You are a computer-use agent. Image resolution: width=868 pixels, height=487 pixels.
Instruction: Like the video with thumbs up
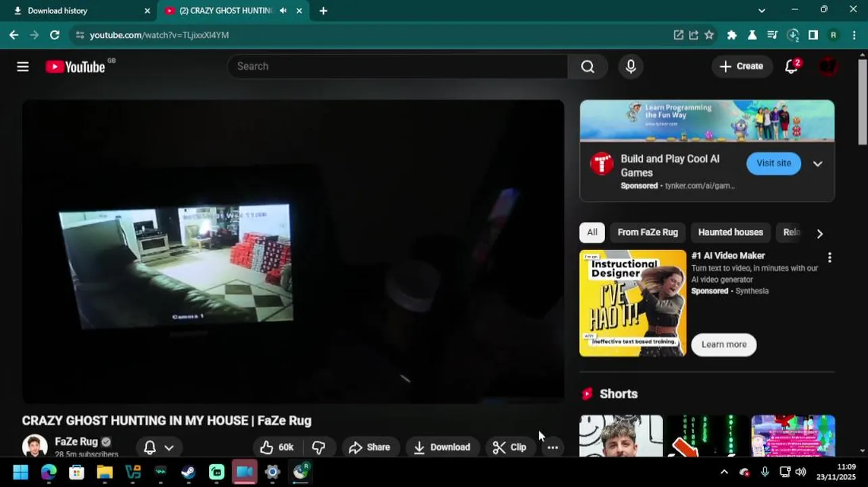(277, 447)
